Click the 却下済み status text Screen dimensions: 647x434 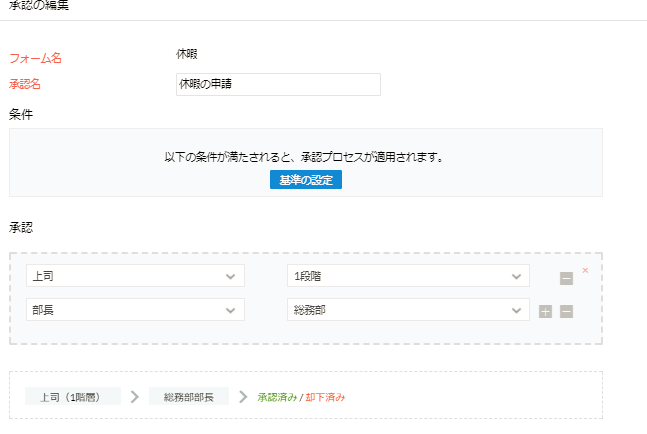[325, 397]
